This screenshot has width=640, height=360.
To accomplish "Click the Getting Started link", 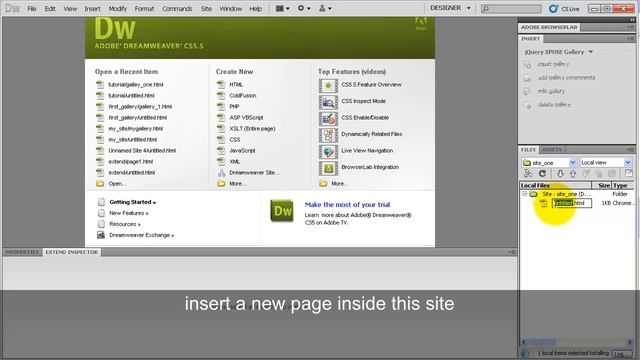I will coord(133,202).
